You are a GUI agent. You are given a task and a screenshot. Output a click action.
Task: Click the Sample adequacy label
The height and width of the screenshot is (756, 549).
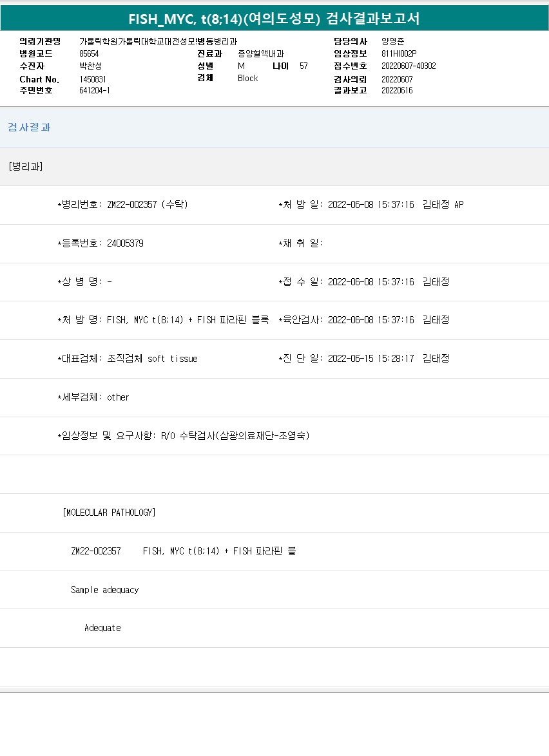coord(104,590)
